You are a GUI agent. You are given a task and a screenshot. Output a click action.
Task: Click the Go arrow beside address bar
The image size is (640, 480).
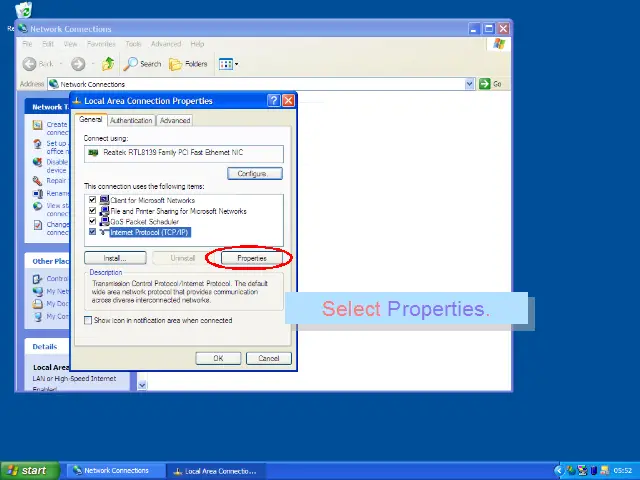(485, 84)
